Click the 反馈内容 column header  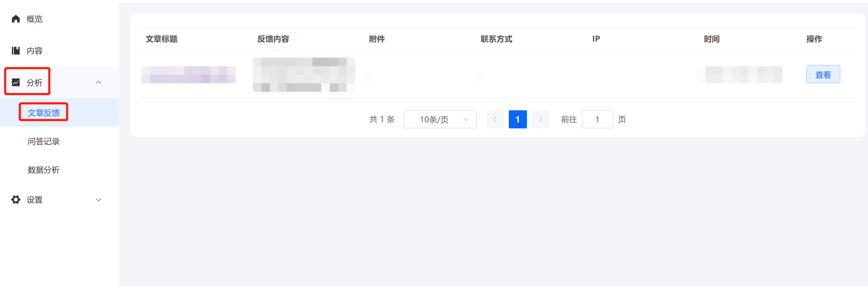point(273,39)
